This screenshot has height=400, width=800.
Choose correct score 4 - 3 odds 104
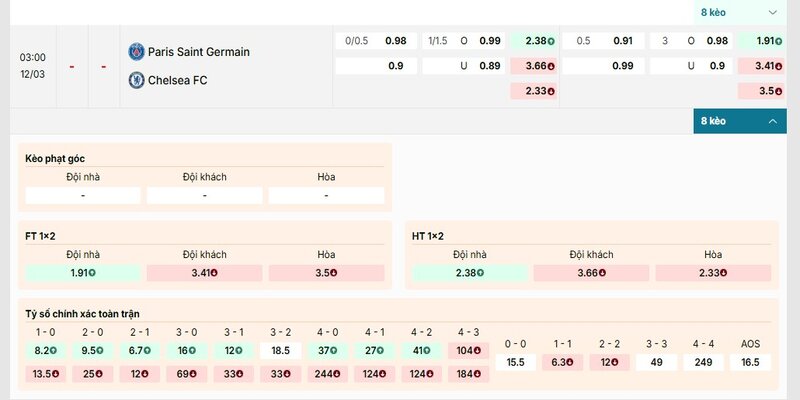(x=467, y=350)
